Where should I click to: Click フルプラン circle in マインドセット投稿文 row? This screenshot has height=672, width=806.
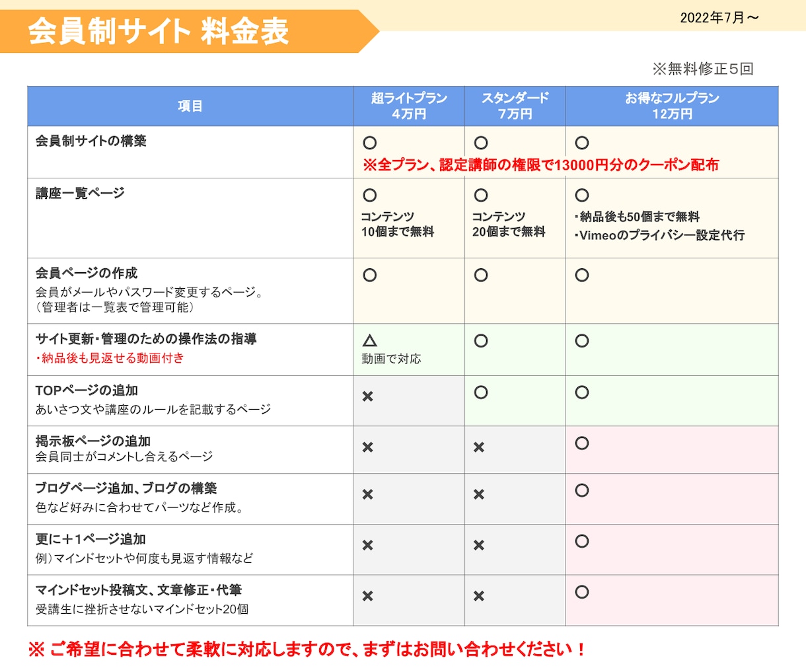tap(582, 592)
